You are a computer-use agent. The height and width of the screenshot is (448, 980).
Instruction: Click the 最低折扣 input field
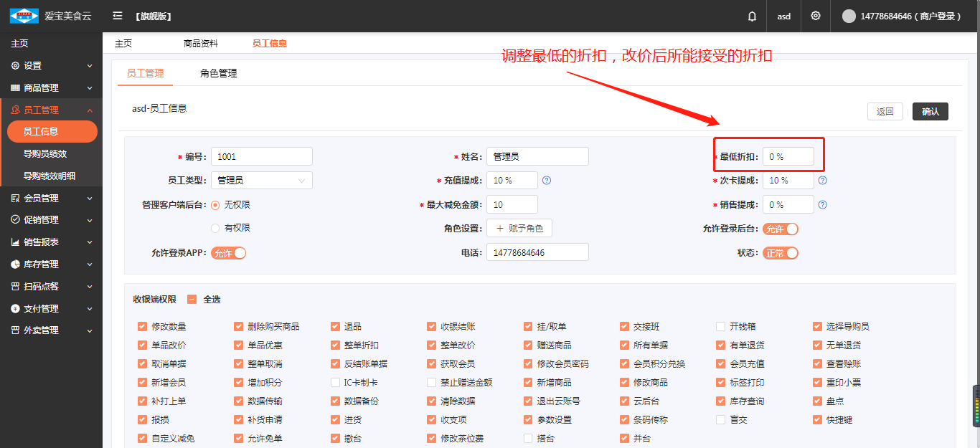click(788, 156)
